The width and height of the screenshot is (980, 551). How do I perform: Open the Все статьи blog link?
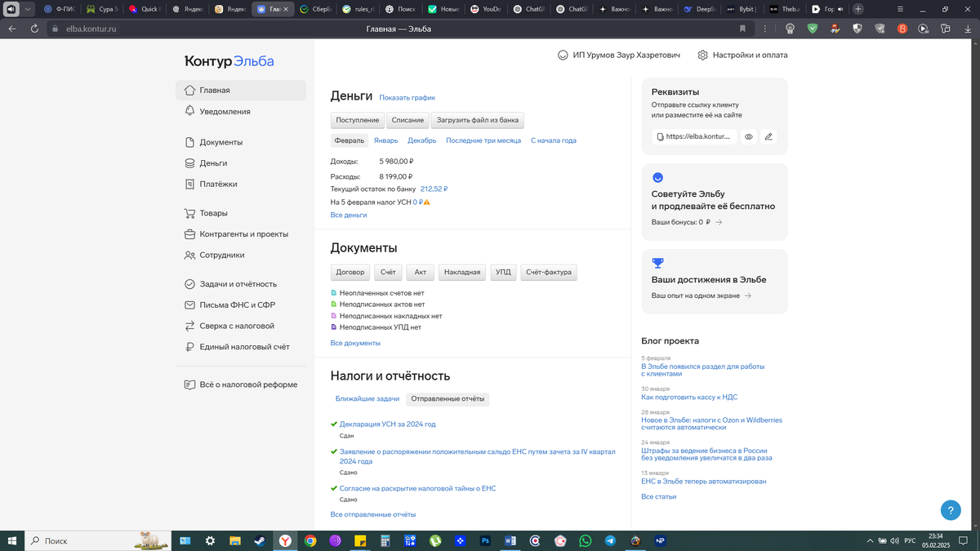(x=659, y=496)
